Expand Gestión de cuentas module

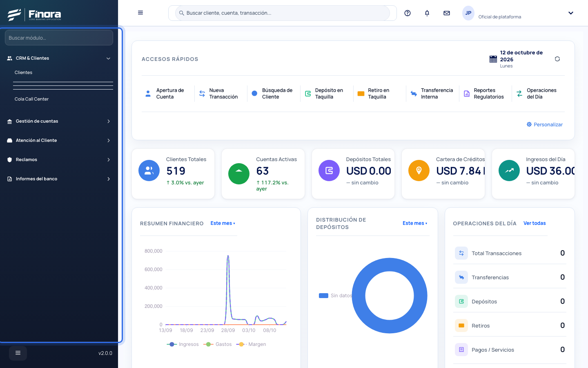tap(59, 121)
